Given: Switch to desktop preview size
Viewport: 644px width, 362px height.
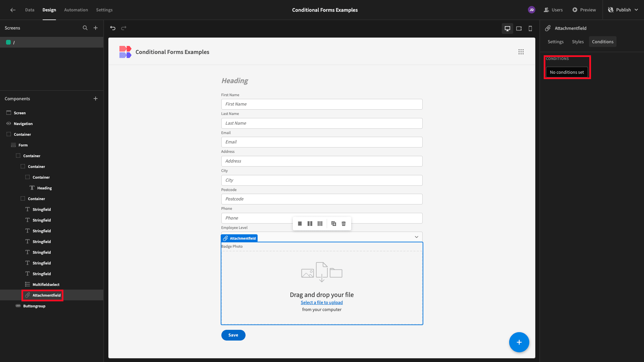Looking at the screenshot, I should pos(507,28).
